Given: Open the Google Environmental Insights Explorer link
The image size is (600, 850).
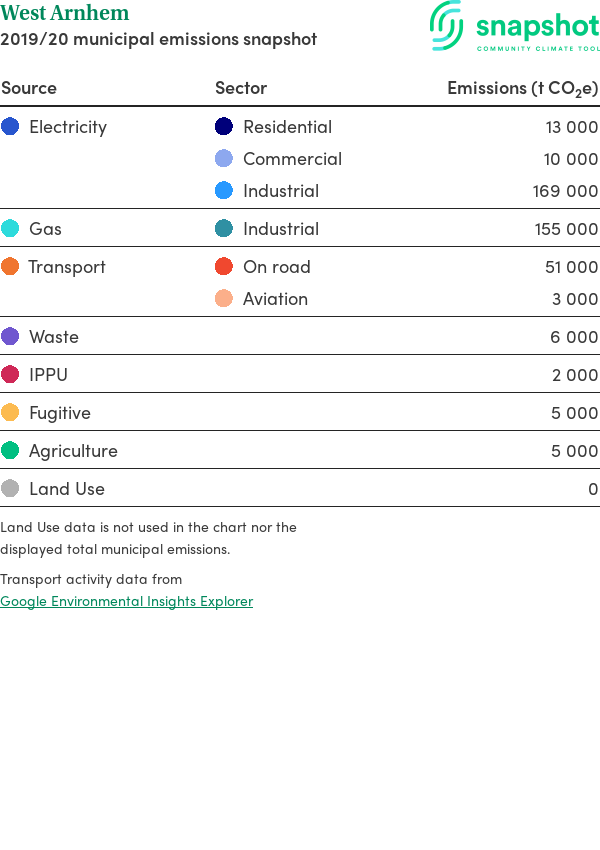Looking at the screenshot, I should (x=126, y=601).
